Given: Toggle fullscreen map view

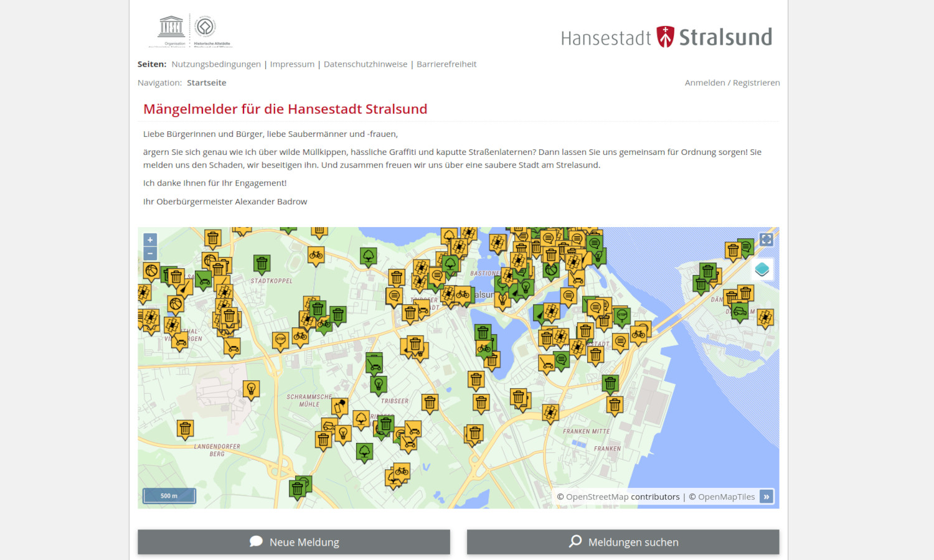Looking at the screenshot, I should (x=766, y=240).
